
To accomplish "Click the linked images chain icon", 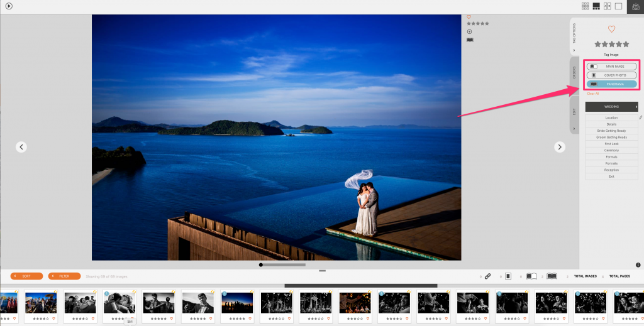I will [487, 276].
